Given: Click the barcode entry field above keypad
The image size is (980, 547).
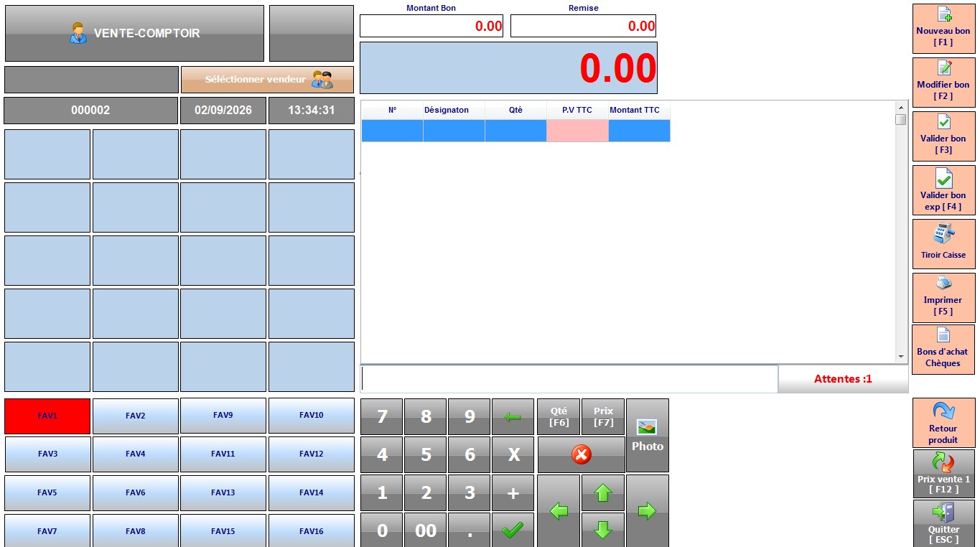Looking at the screenshot, I should point(569,378).
